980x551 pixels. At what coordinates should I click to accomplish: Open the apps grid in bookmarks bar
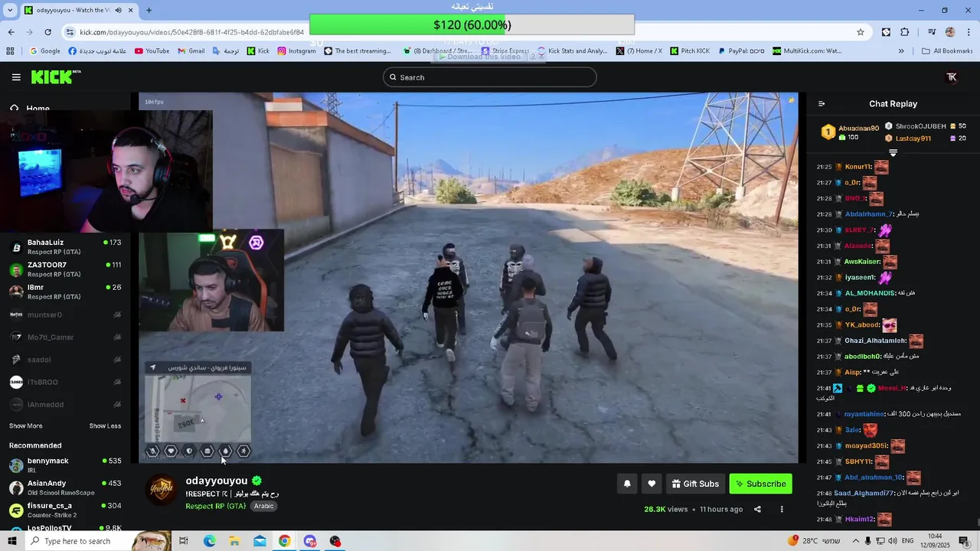click(10, 51)
